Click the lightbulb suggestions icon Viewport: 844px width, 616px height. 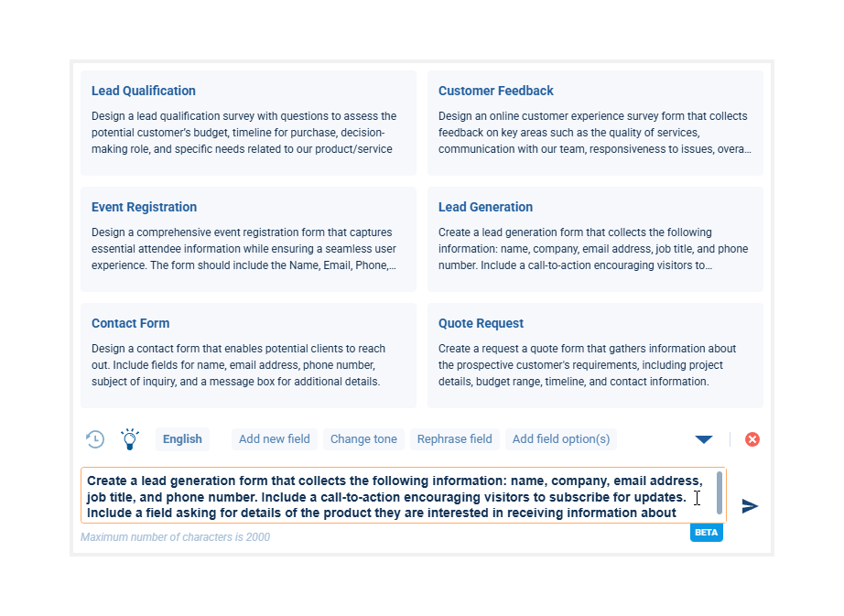pos(130,439)
